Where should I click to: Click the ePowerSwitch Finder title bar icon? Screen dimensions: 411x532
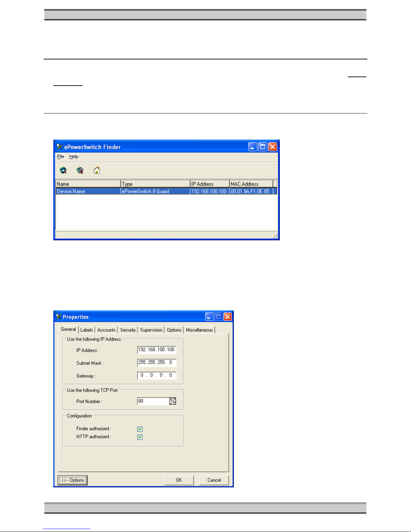[59, 147]
